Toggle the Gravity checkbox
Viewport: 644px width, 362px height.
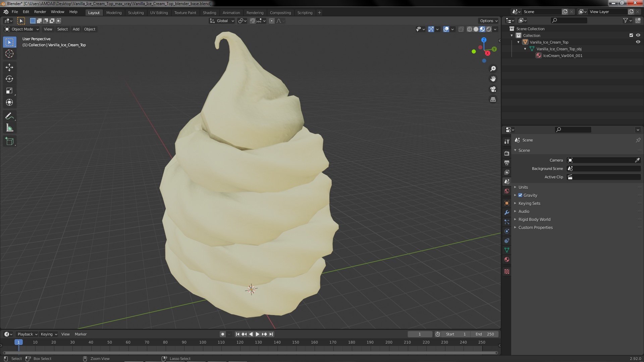point(521,195)
